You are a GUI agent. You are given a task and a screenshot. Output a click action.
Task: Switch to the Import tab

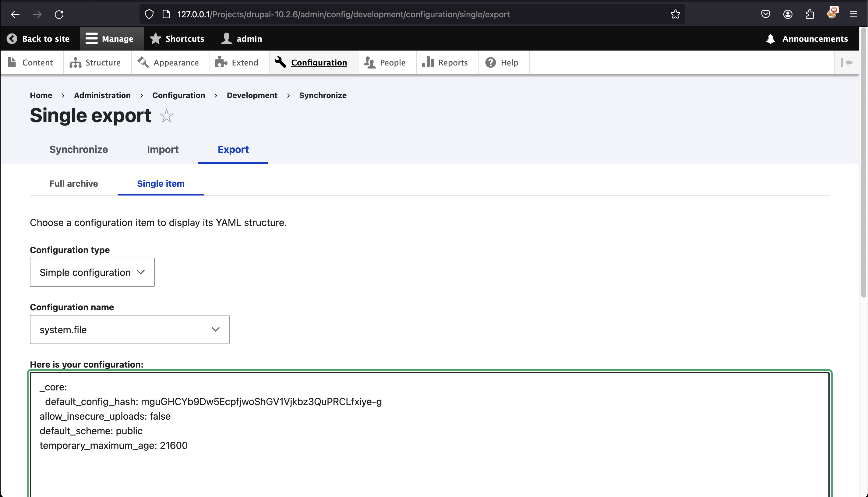(x=162, y=150)
